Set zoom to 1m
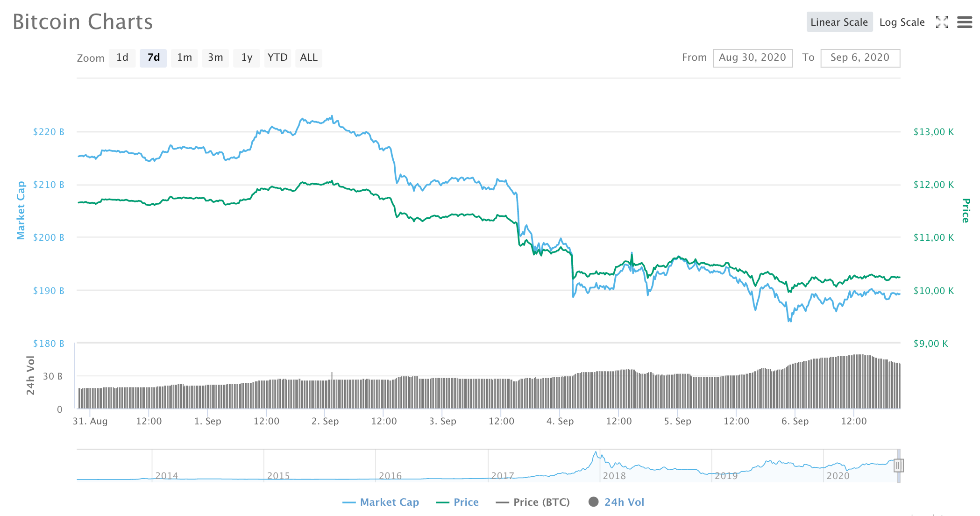Viewport: 980px width, 516px height. (184, 57)
